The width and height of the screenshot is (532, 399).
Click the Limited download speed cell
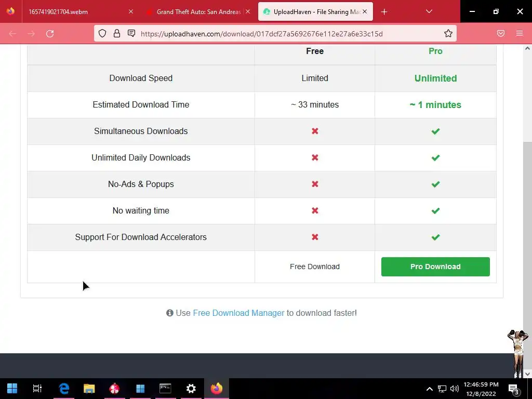point(314,78)
